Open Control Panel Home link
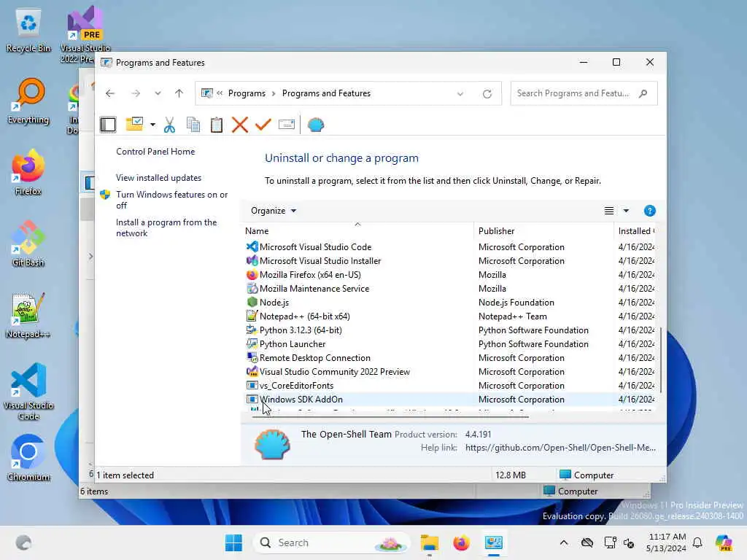747x560 pixels. pyautogui.click(x=155, y=152)
